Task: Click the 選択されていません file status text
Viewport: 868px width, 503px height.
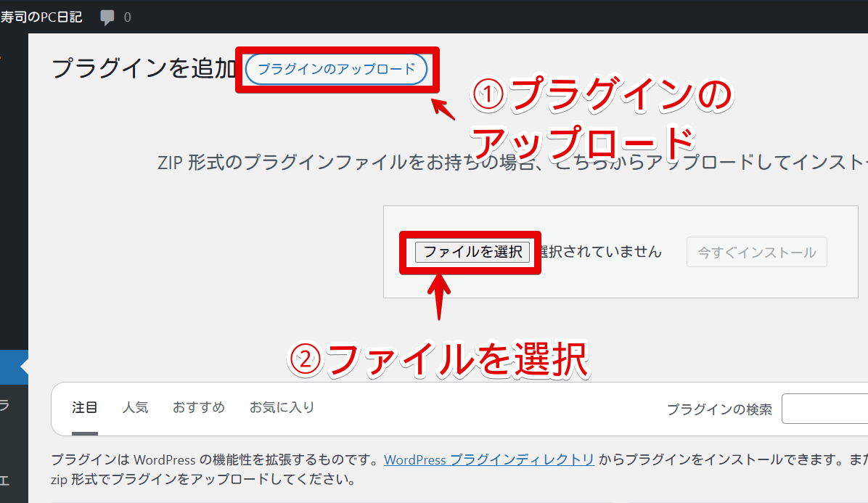Action: (x=599, y=252)
